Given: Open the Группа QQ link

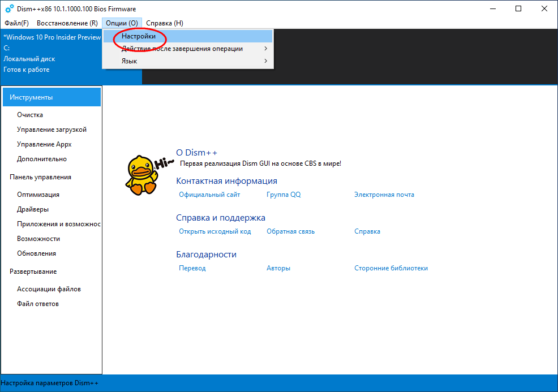Looking at the screenshot, I should (x=284, y=195).
